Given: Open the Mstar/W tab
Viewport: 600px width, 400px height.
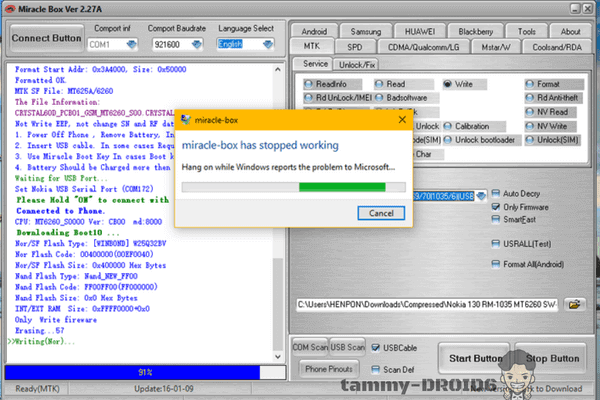Looking at the screenshot, I should coord(496,47).
